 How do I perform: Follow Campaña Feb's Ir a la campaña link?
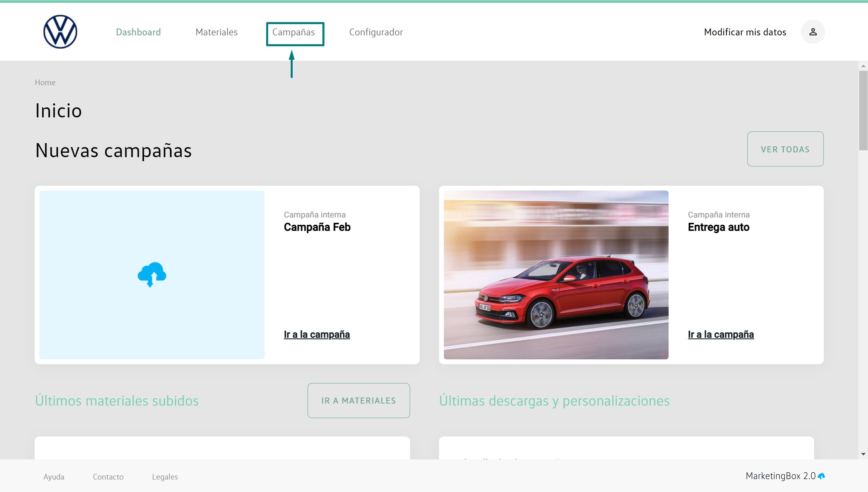[317, 334]
